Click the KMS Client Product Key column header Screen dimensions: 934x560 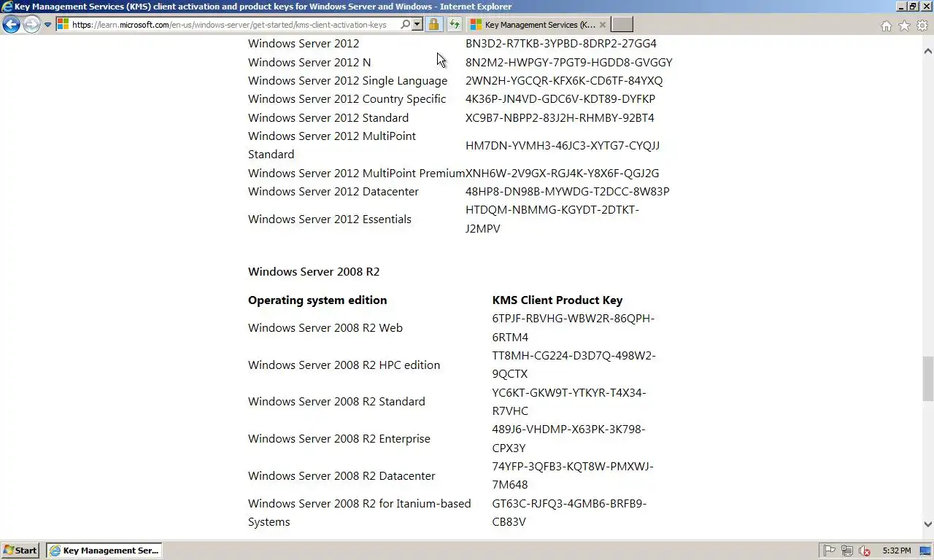coord(557,300)
